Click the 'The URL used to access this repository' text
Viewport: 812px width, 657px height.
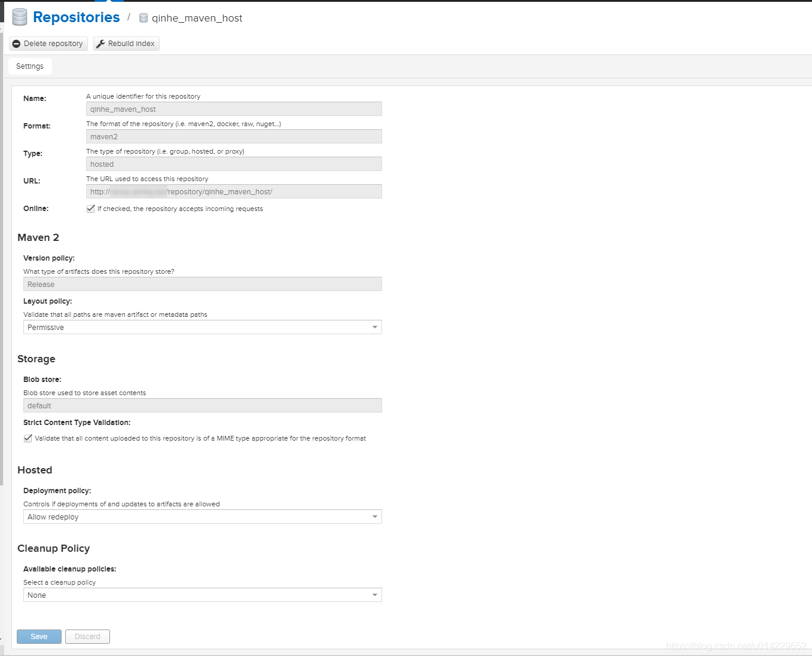[147, 179]
